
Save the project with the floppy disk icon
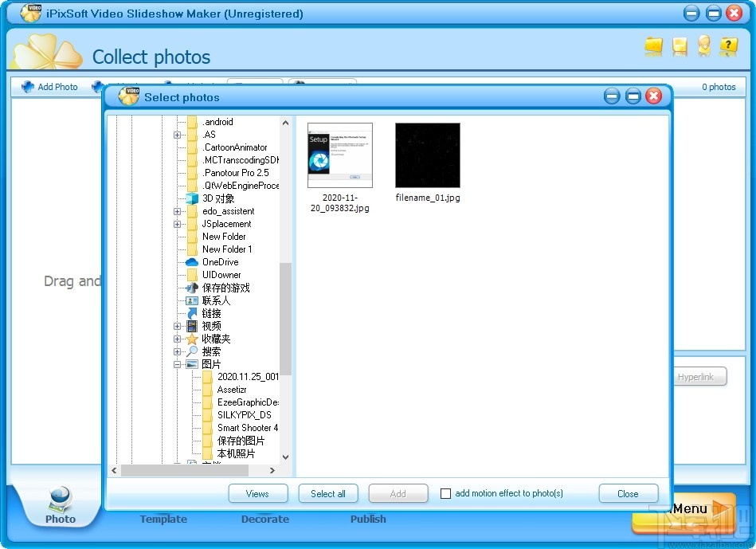(x=679, y=47)
